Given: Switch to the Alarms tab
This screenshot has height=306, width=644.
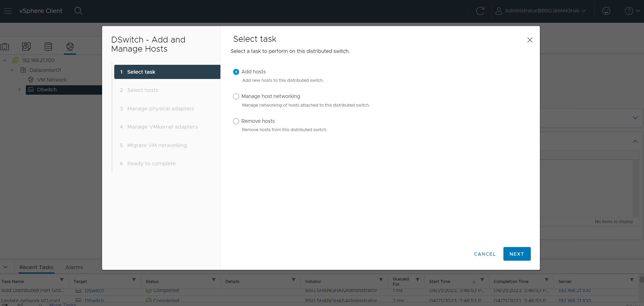Looking at the screenshot, I should click(74, 267).
